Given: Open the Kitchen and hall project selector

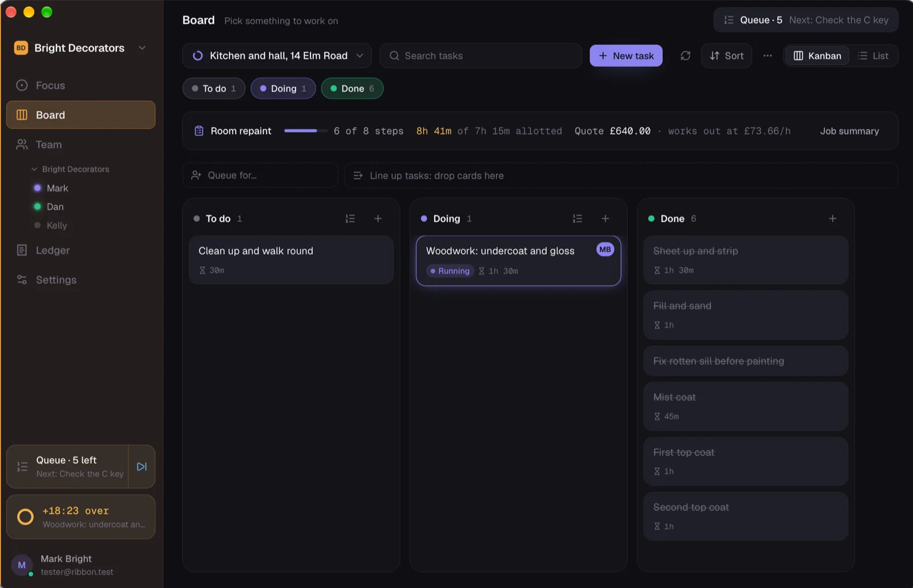Looking at the screenshot, I should (277, 56).
